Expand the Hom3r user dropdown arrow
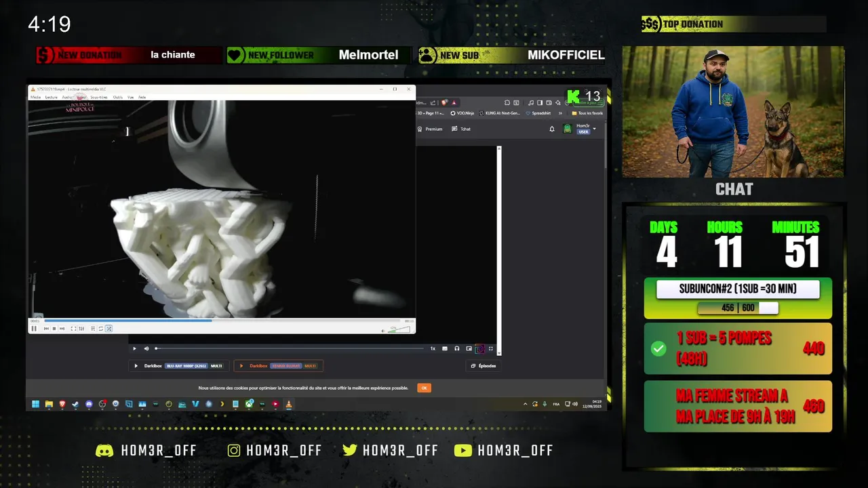Screen dimensions: 868x488 point(595,128)
